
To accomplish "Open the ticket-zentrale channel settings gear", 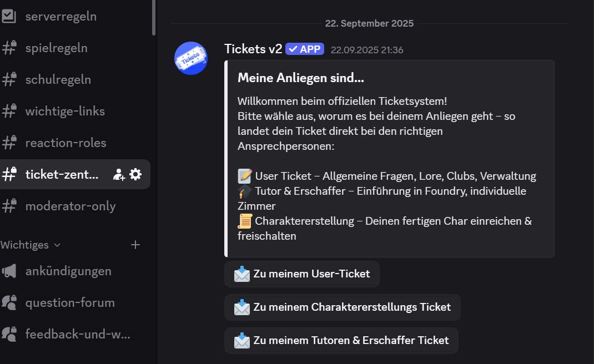I will (x=135, y=174).
